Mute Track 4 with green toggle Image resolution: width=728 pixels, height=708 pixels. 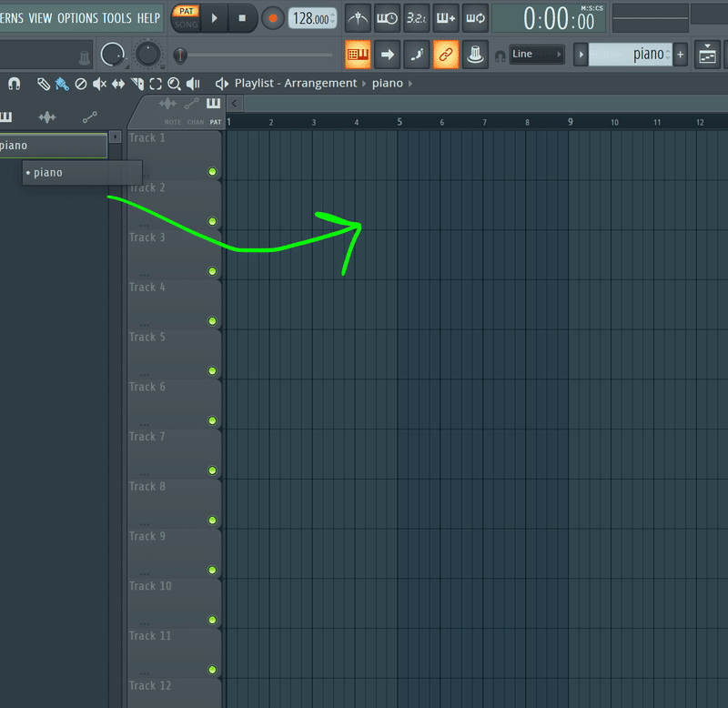pos(212,321)
